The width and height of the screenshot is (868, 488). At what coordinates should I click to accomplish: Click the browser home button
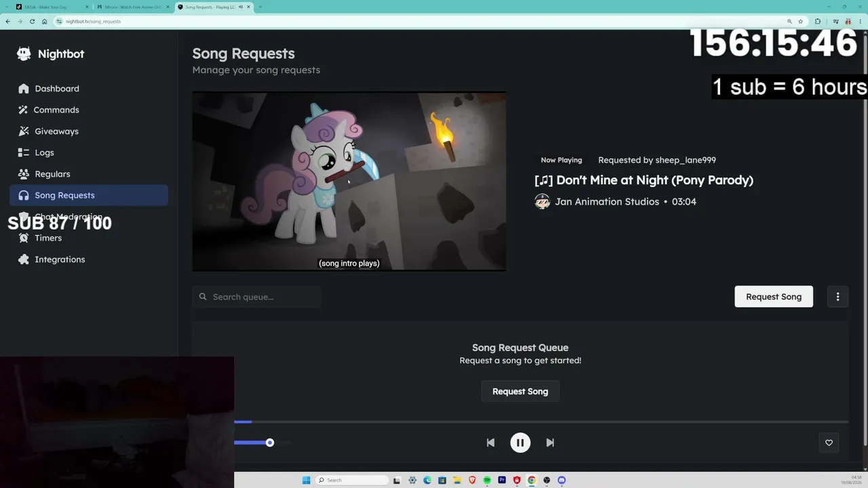[45, 21]
